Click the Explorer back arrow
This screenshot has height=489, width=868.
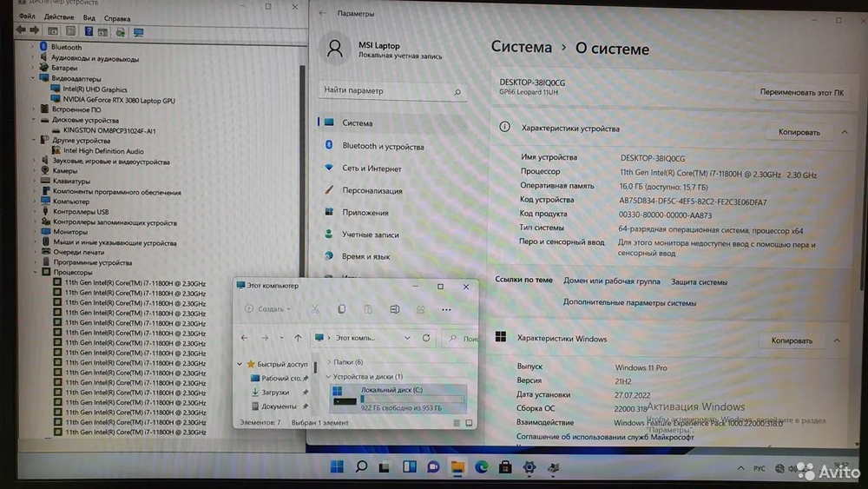(244, 338)
